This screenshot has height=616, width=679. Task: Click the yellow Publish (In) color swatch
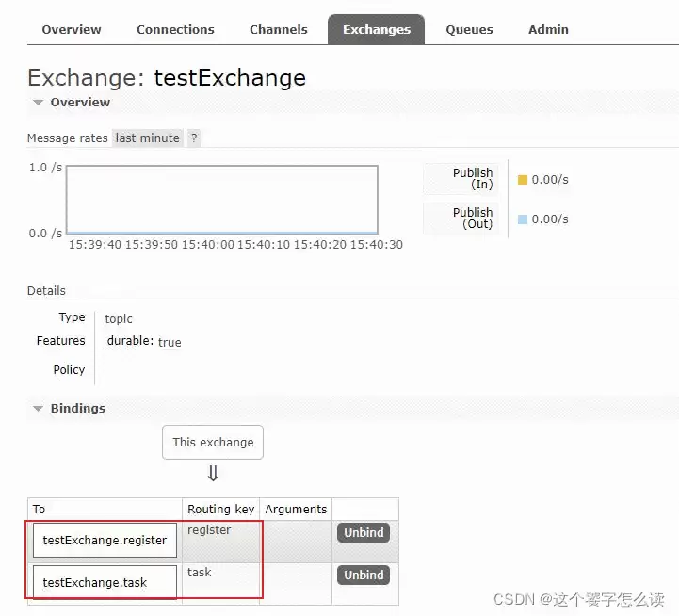click(523, 179)
